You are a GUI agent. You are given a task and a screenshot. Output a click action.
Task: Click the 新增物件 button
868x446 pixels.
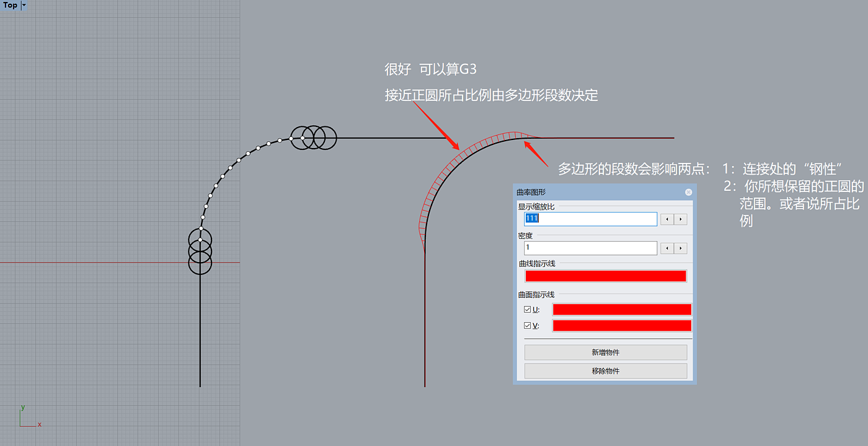[x=606, y=352]
